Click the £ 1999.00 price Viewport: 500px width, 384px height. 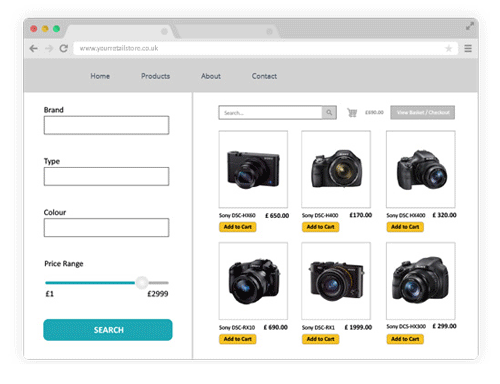point(358,327)
